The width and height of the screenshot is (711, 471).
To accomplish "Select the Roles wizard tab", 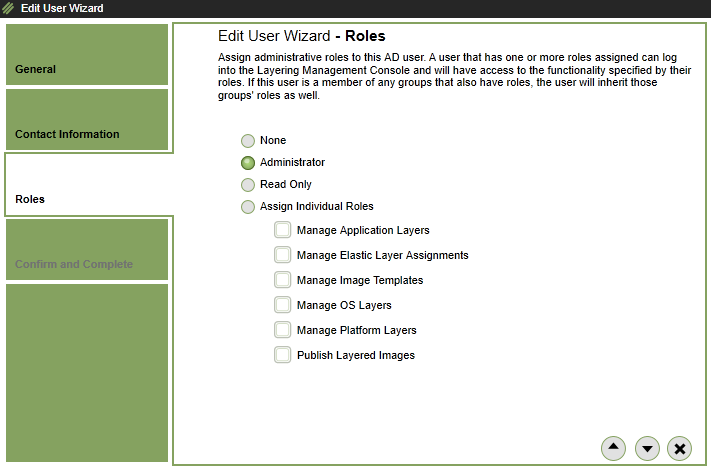I will pos(86,185).
